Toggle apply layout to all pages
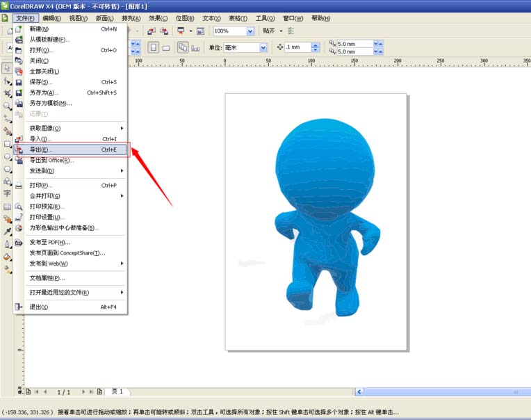The width and height of the screenshot is (531, 420). pos(183,47)
